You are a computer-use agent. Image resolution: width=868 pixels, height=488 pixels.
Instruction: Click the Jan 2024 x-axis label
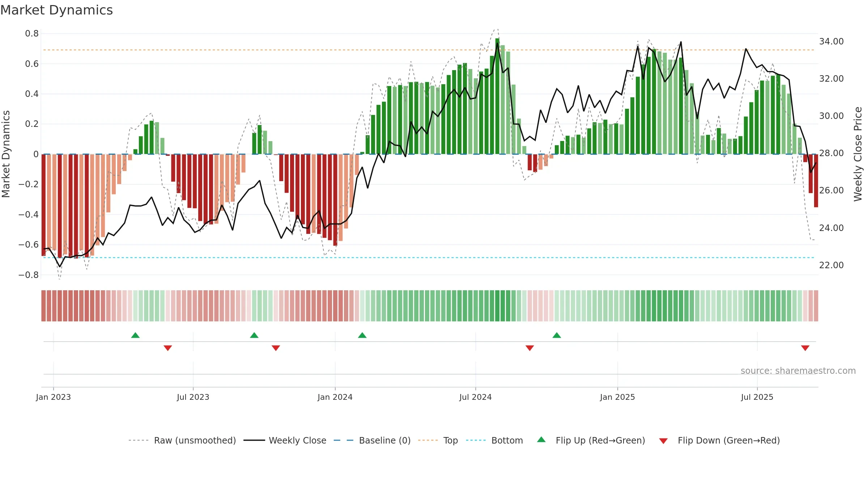(x=335, y=397)
